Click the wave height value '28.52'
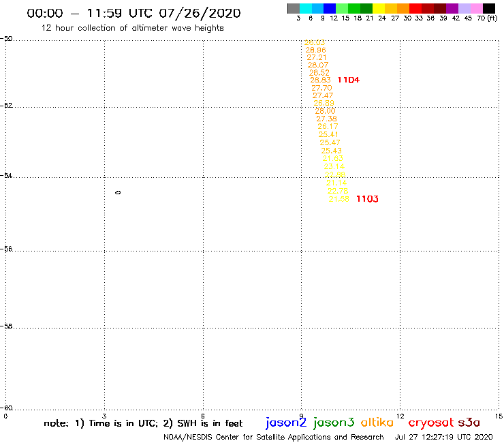Viewport: 504px width, 443px height. pyautogui.click(x=319, y=73)
